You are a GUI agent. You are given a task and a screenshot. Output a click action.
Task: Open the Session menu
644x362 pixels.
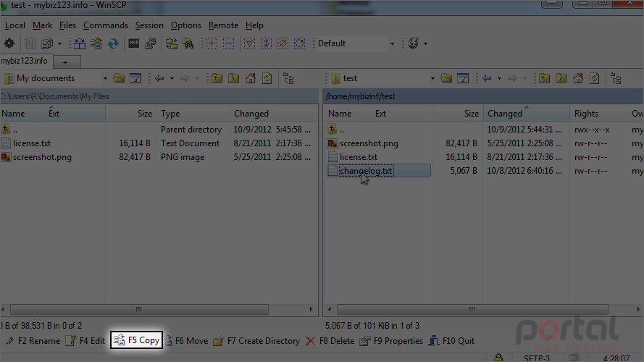[x=149, y=25]
